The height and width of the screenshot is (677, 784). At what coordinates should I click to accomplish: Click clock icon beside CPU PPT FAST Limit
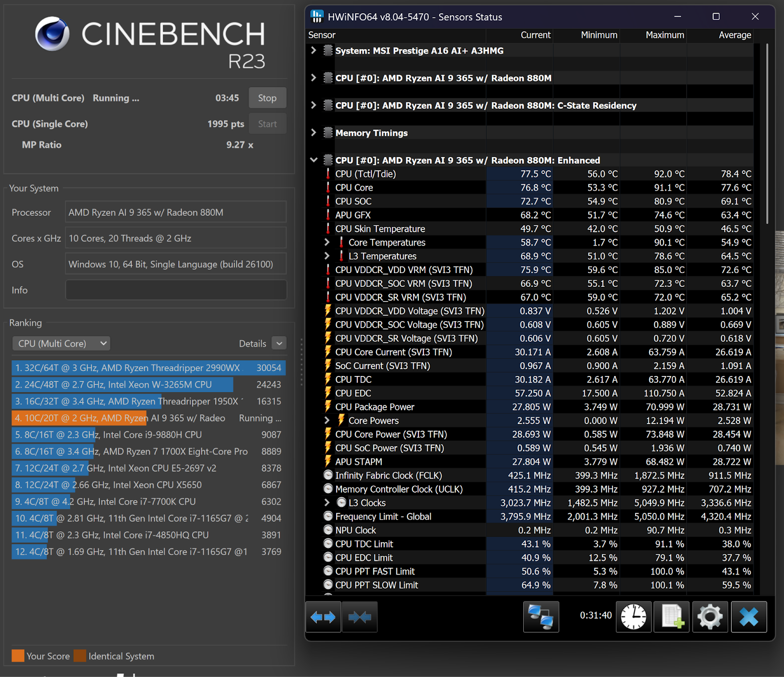click(x=328, y=571)
